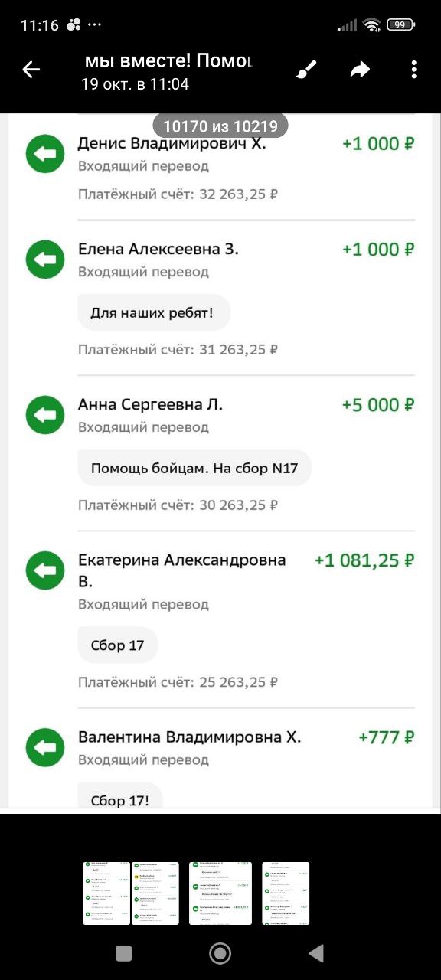Viewport: 441px width, 980px height.
Task: Tap the back arrow in the header
Action: coord(31,70)
